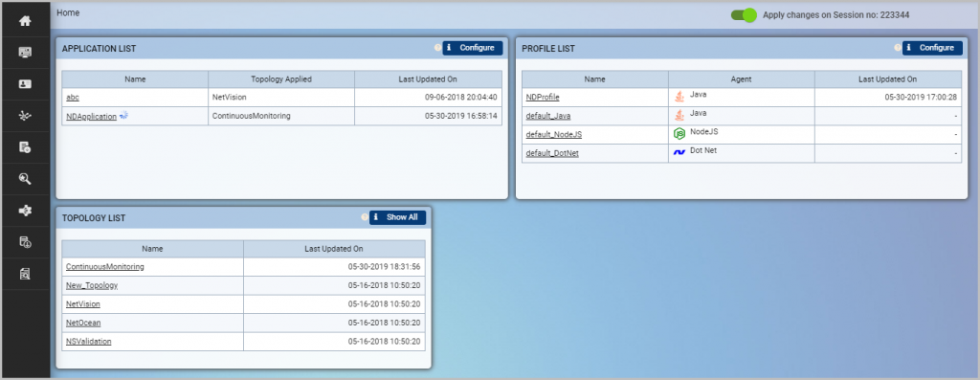
Task: Click Configure in the Application List panel
Action: point(473,48)
